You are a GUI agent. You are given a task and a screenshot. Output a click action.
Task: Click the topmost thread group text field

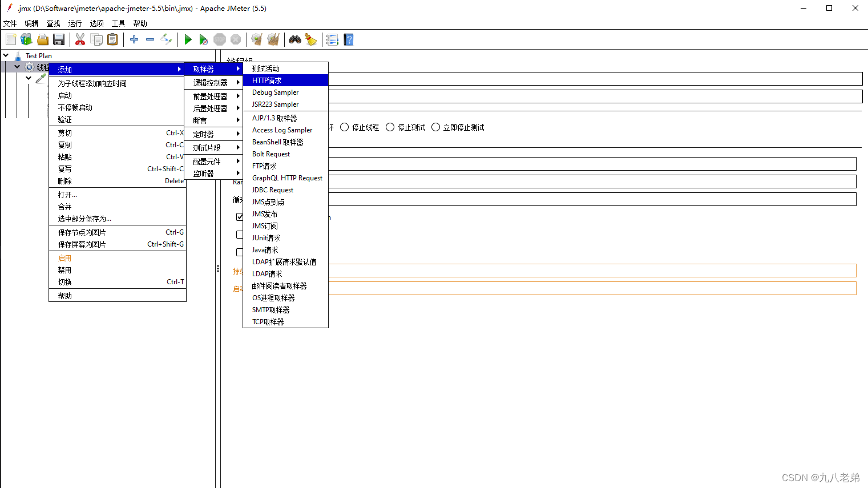click(x=595, y=79)
